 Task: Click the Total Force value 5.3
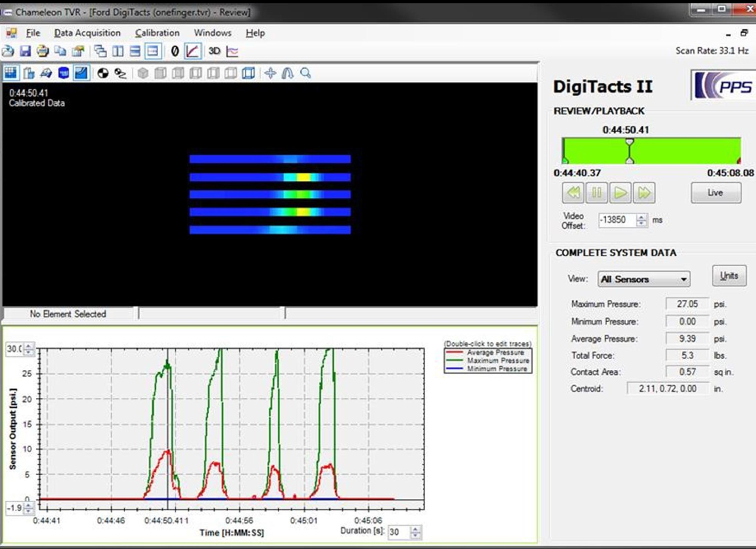click(x=687, y=355)
